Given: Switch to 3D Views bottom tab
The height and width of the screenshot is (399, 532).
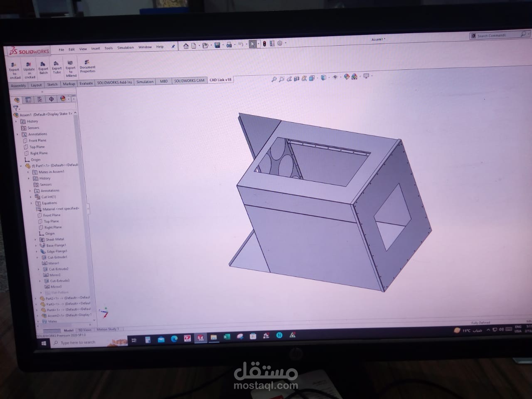Looking at the screenshot, I should tap(85, 330).
